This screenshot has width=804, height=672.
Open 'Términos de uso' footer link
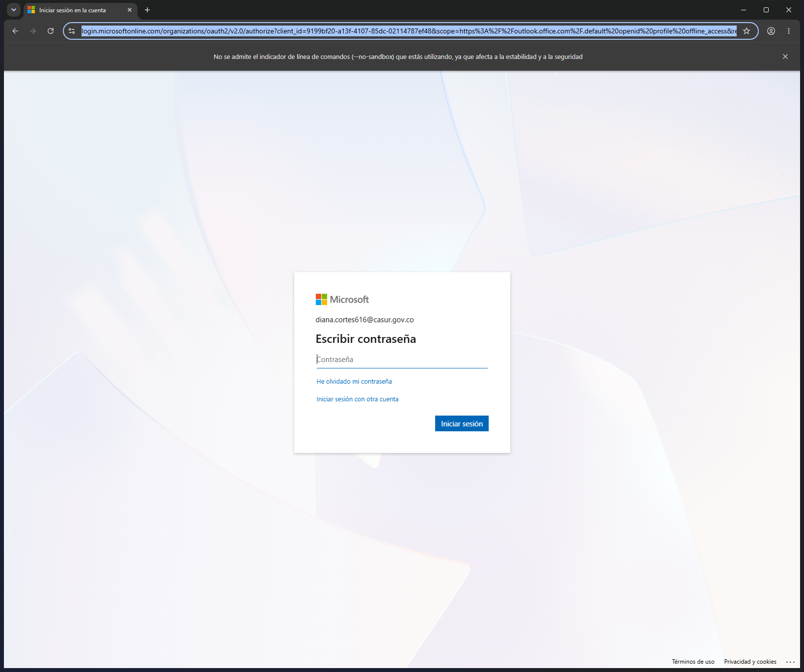[x=693, y=662]
